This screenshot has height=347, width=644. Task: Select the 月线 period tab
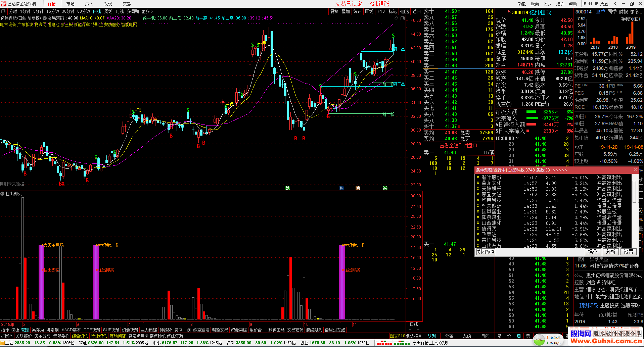pyautogui.click(x=120, y=11)
